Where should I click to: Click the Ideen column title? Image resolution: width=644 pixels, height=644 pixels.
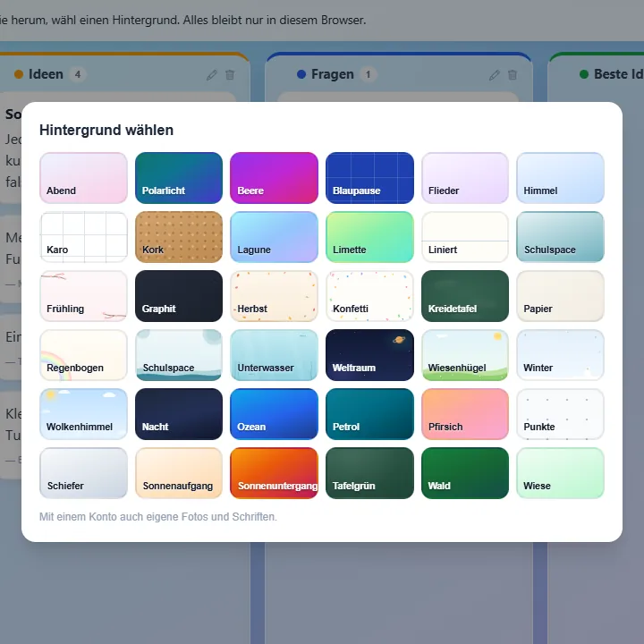click(x=46, y=74)
